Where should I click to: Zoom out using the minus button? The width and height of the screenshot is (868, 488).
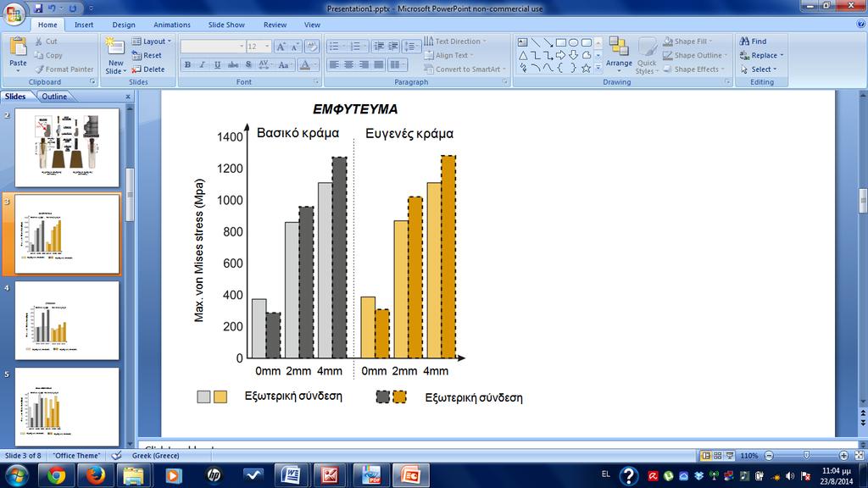point(769,455)
